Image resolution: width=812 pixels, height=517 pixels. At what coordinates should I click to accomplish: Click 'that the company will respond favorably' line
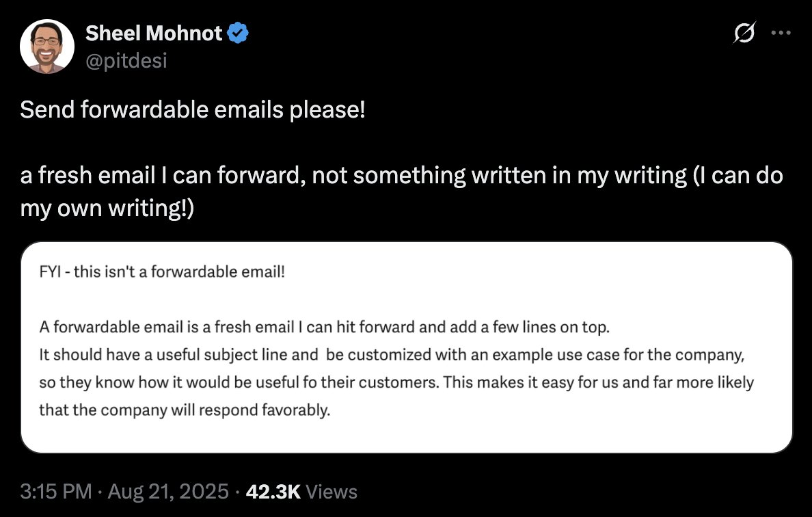(185, 410)
